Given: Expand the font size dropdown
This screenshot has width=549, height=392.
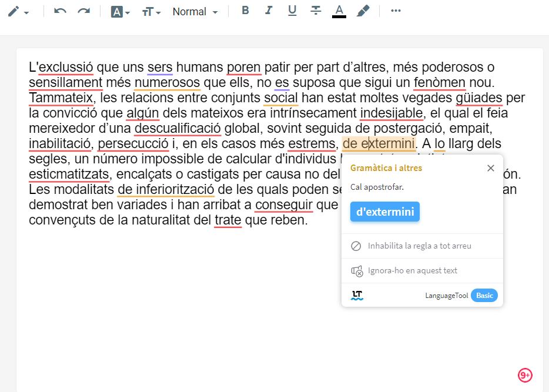Looking at the screenshot, I should (151, 12).
